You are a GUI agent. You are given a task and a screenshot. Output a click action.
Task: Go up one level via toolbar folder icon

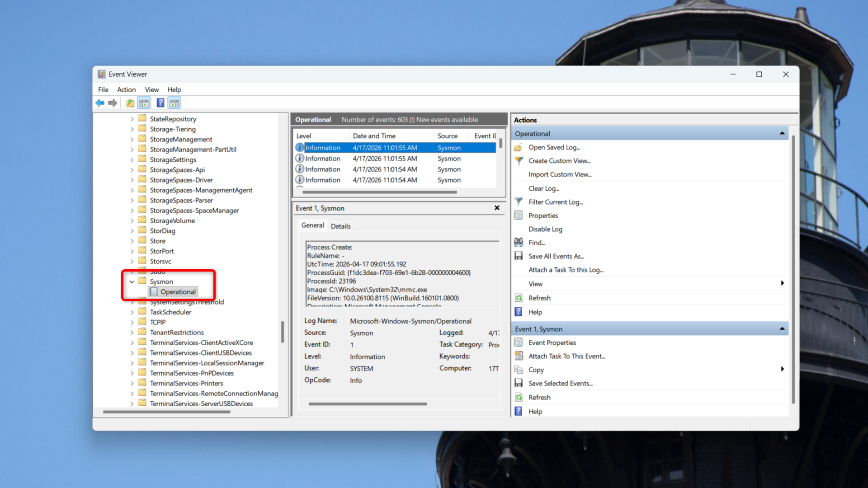tap(130, 103)
